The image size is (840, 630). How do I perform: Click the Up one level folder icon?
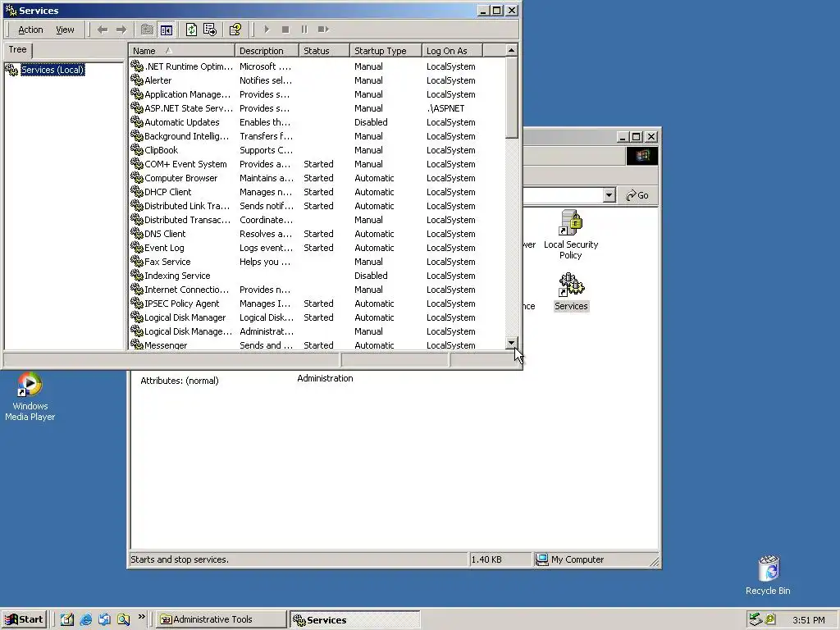(147, 30)
